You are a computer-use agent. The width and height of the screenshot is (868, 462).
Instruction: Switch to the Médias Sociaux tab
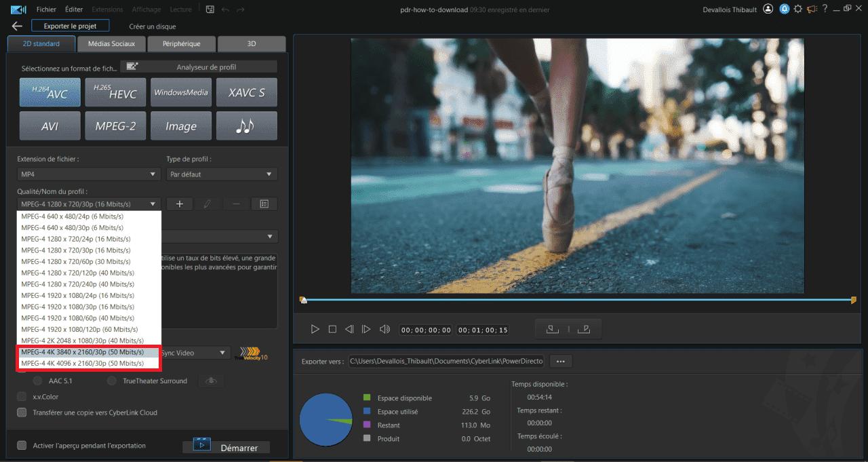111,44
